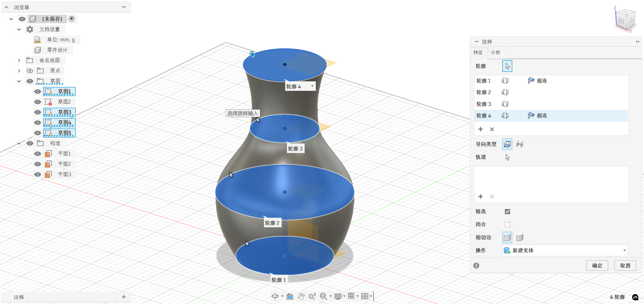The width and height of the screenshot is (644, 304).
Task: Expand the 原点 folder
Action: (x=19, y=71)
